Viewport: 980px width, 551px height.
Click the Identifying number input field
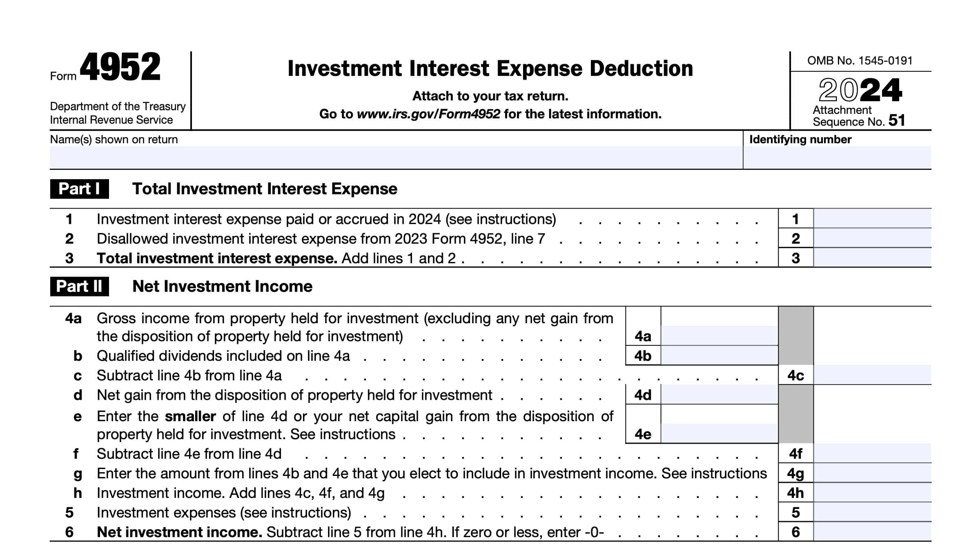[x=837, y=157]
